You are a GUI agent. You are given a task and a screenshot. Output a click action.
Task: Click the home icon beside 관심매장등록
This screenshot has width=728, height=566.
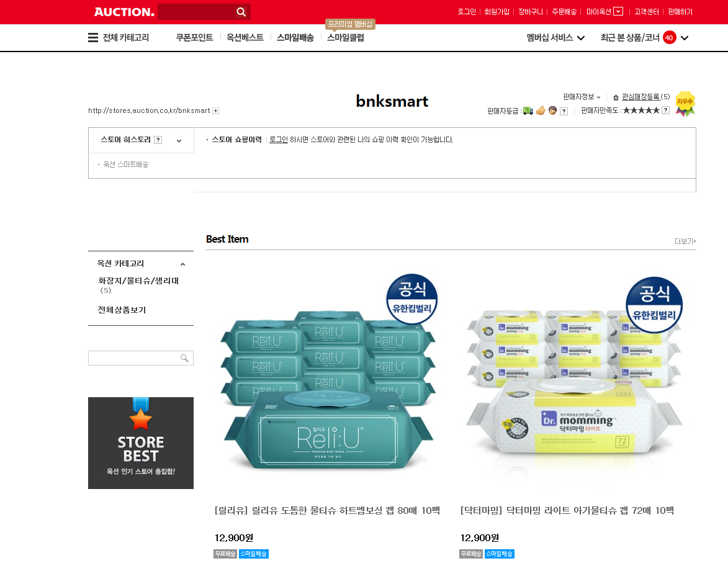[x=616, y=97]
